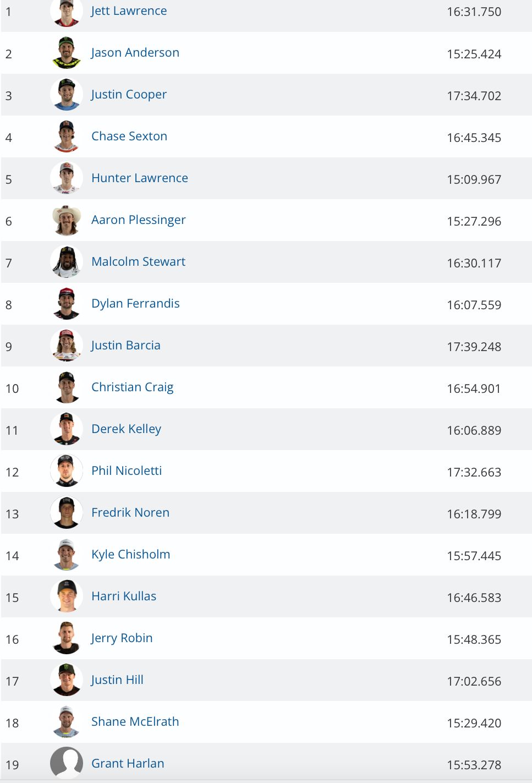
Task: Open Christian Craig's rider page
Action: (x=133, y=387)
